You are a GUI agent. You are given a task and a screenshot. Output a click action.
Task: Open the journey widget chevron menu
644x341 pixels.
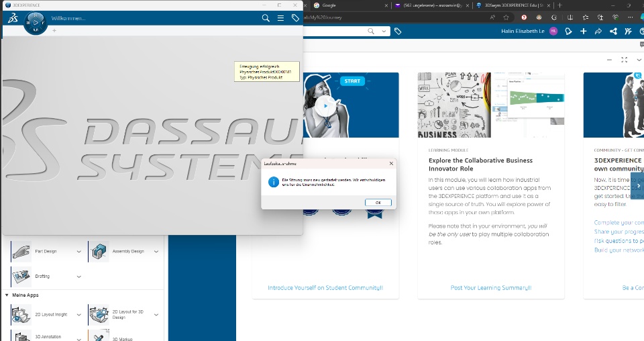(x=639, y=60)
